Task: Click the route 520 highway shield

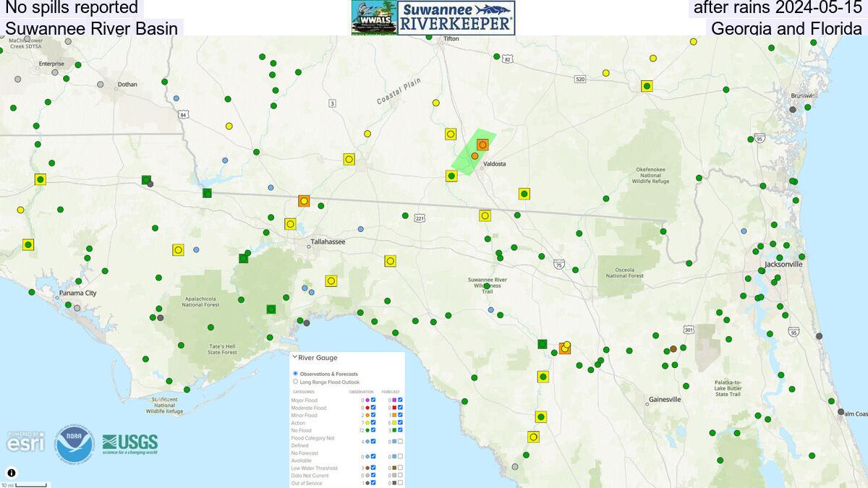Action: tap(580, 79)
